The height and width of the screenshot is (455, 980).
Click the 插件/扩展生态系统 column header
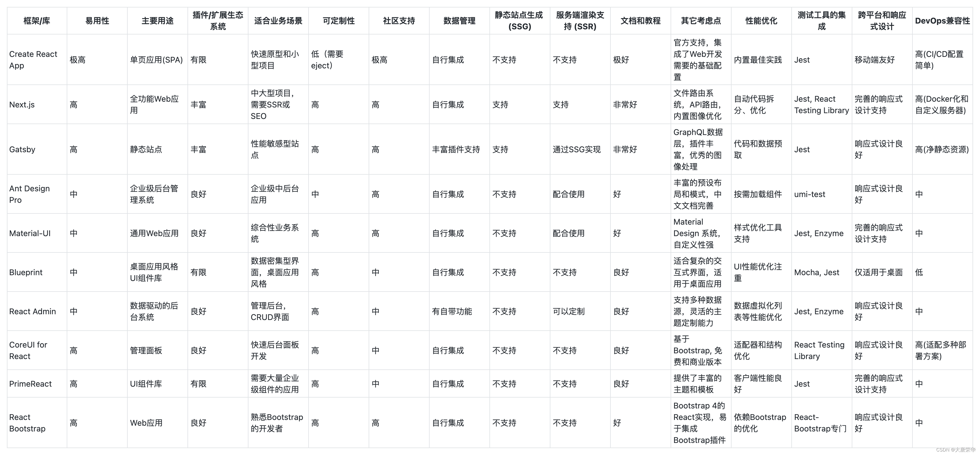click(218, 21)
